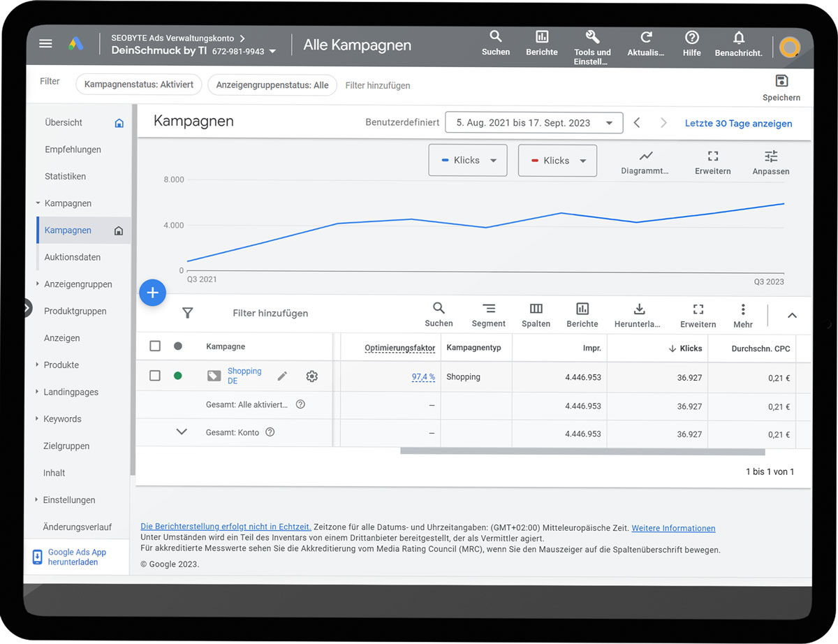Click the Google Ads logo
Screen dimensions: 838x644
coord(75,43)
